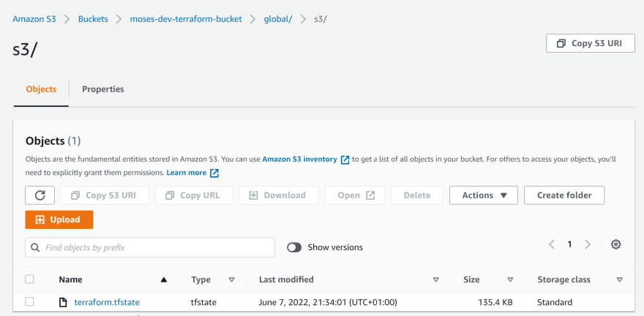Switch to the Properties tab
This screenshot has width=644, height=316.
click(103, 89)
